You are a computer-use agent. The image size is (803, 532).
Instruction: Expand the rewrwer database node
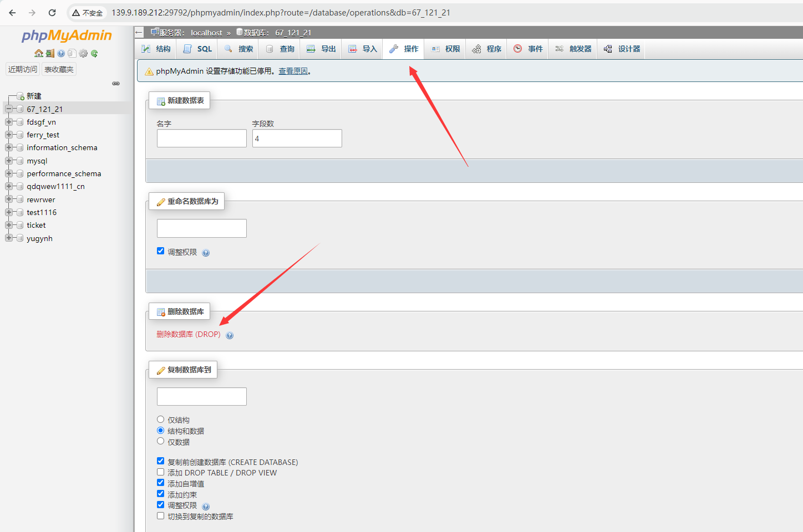[x=9, y=199]
